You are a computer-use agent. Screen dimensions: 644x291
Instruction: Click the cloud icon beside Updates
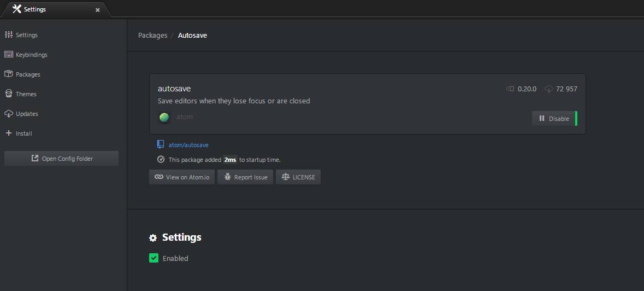click(x=9, y=113)
